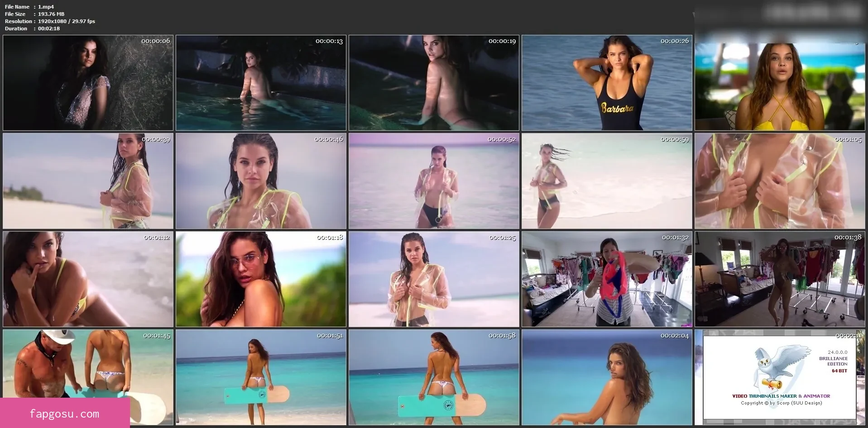Select the thumbnail stamped 00:00:19
The image size is (868, 428).
pos(434,83)
